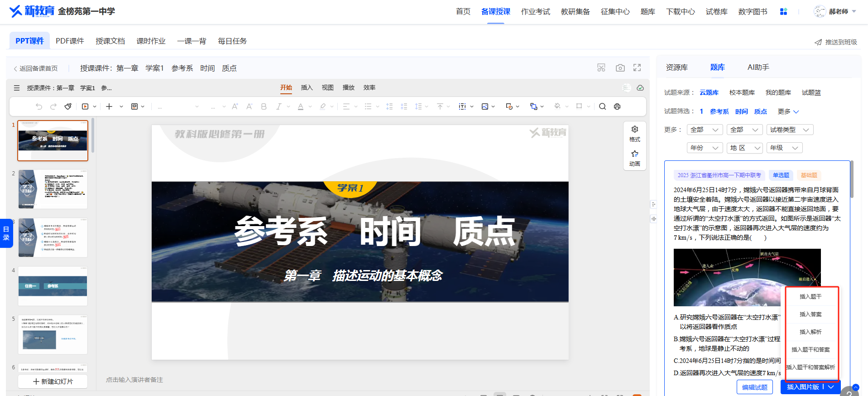The height and width of the screenshot is (396, 868).
Task: Toggle italic formatting
Action: click(279, 106)
